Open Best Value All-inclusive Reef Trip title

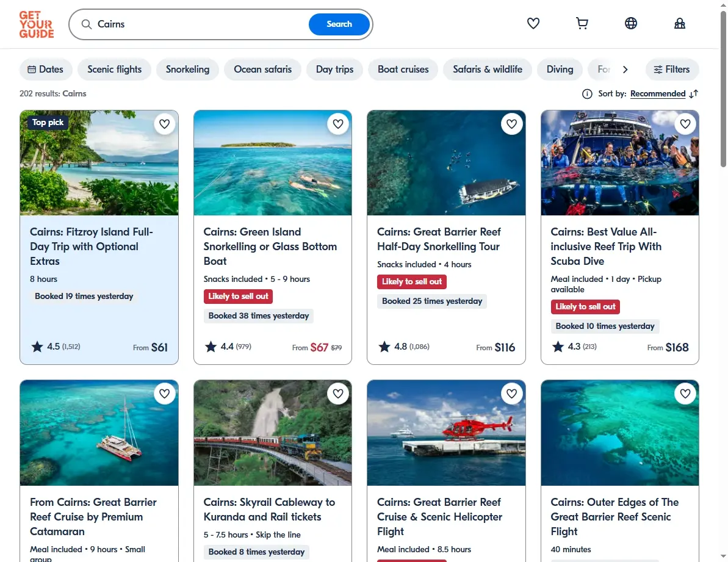[x=606, y=247]
